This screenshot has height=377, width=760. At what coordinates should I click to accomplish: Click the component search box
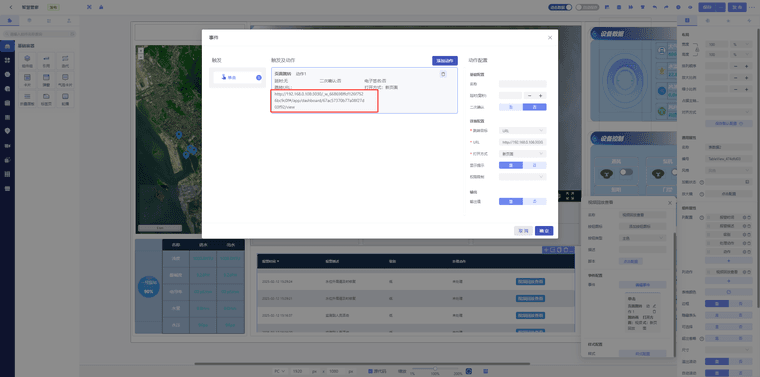pos(39,34)
